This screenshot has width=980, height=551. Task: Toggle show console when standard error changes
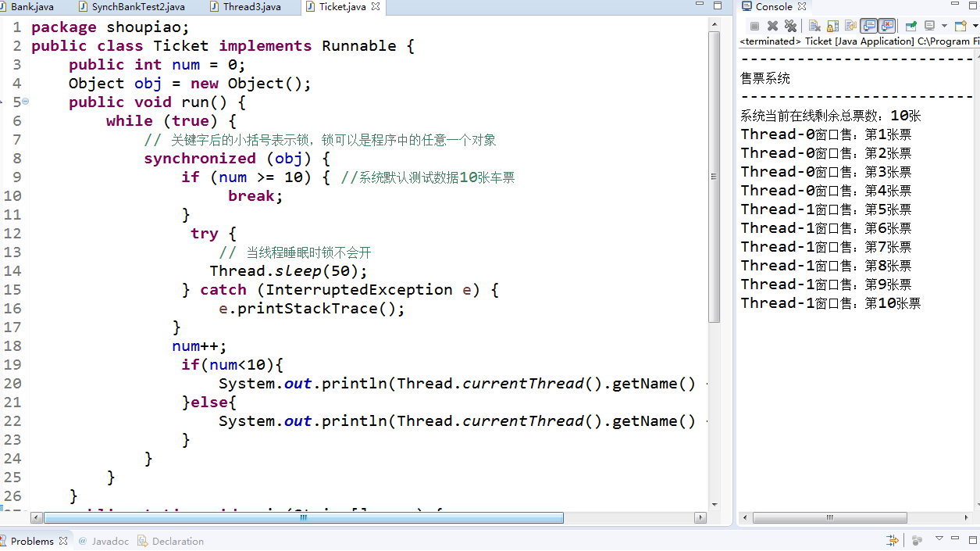pos(886,26)
